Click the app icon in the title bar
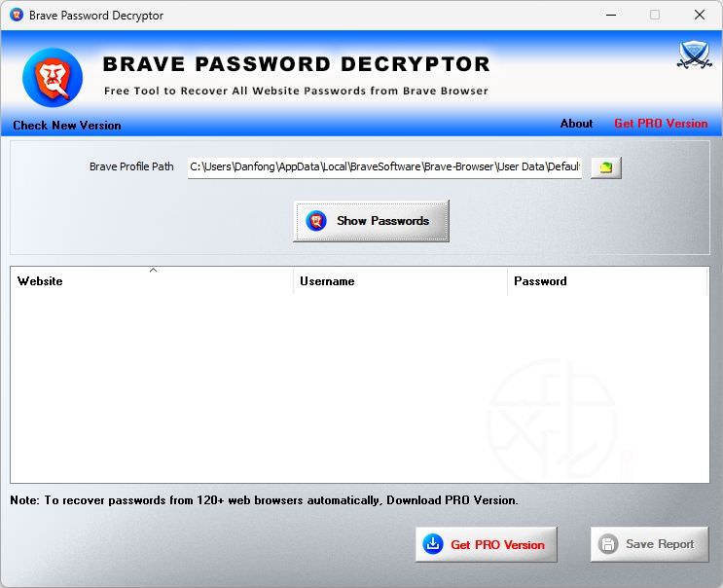The width and height of the screenshot is (723, 588). [17, 15]
